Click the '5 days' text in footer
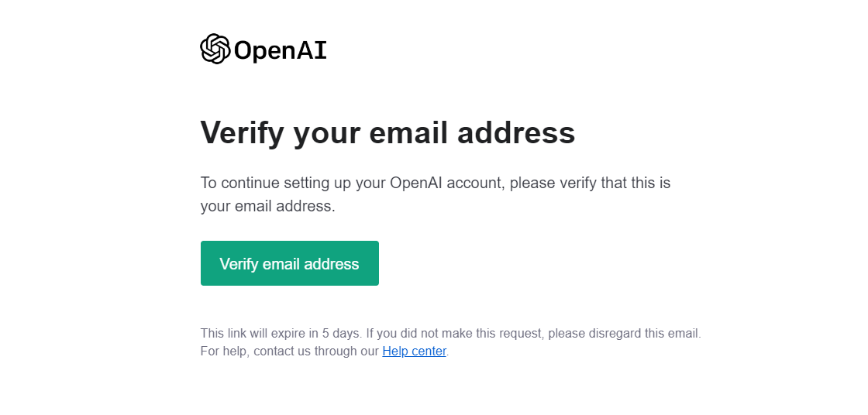The width and height of the screenshot is (868, 415). click(x=341, y=334)
